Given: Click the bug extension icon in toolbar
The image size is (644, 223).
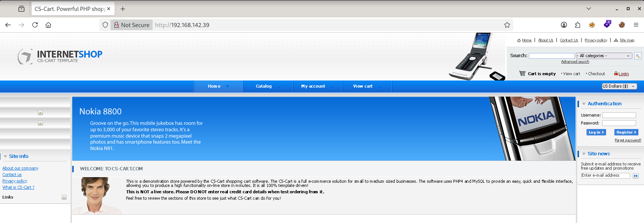Looking at the screenshot, I should 592,25.
